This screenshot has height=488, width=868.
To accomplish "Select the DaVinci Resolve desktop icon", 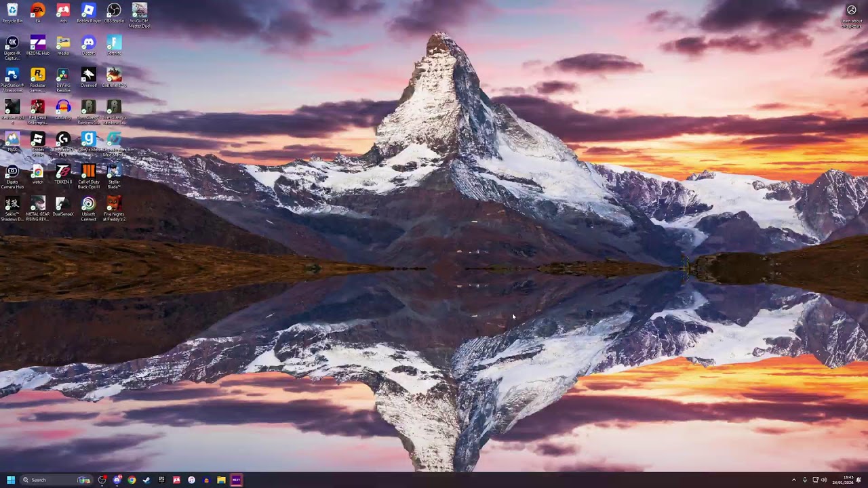I will click(63, 79).
